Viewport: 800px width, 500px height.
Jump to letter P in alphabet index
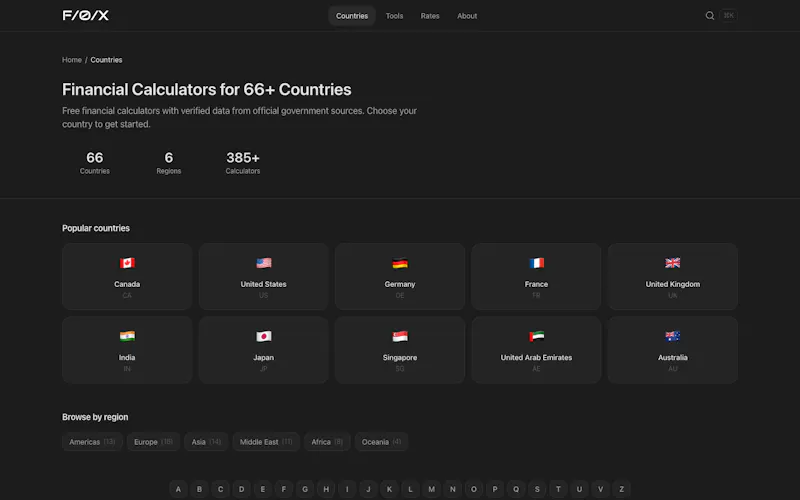[x=495, y=489]
